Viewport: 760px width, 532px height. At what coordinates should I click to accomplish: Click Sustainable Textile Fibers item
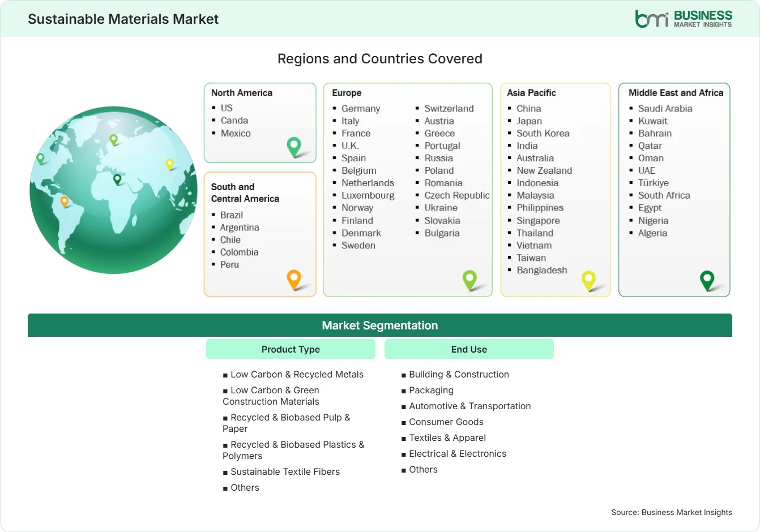[x=281, y=471]
